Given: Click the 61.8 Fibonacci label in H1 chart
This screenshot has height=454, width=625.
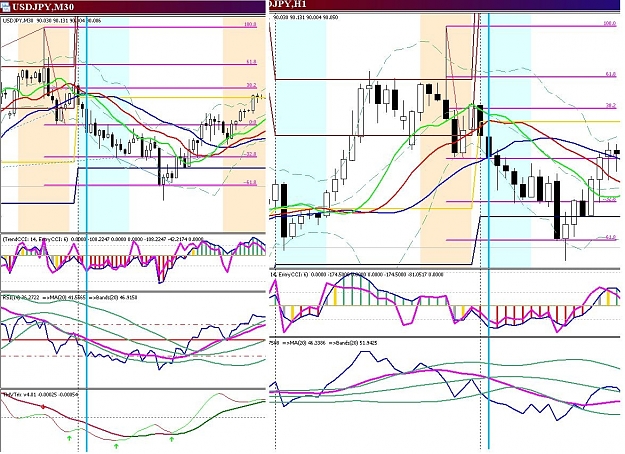Looking at the screenshot, I should click(x=610, y=74).
